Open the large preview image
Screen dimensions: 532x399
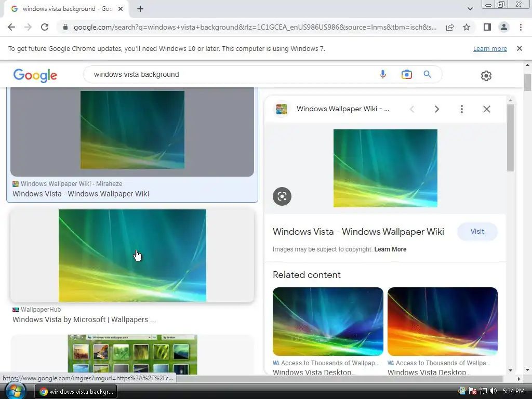pos(385,168)
